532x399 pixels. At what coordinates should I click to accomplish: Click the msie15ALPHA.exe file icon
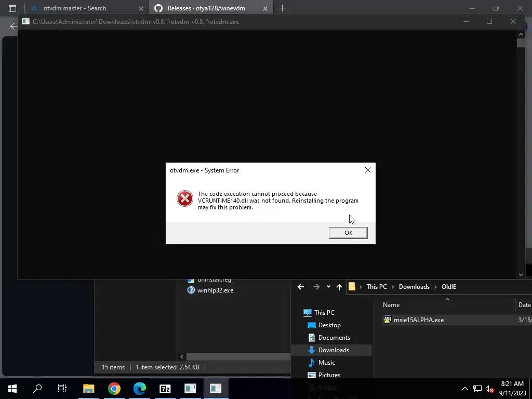(x=387, y=320)
